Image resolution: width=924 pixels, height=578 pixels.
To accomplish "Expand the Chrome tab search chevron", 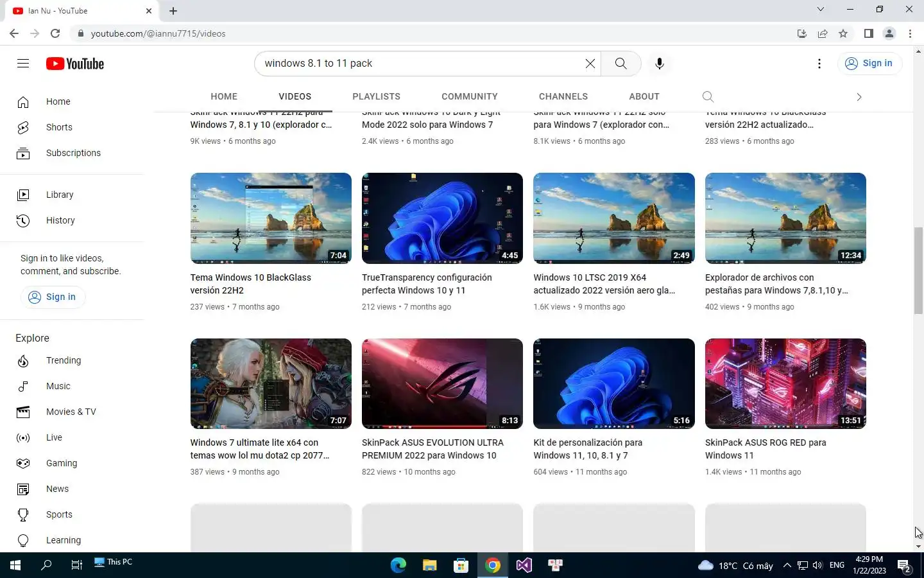I will tap(820, 9).
